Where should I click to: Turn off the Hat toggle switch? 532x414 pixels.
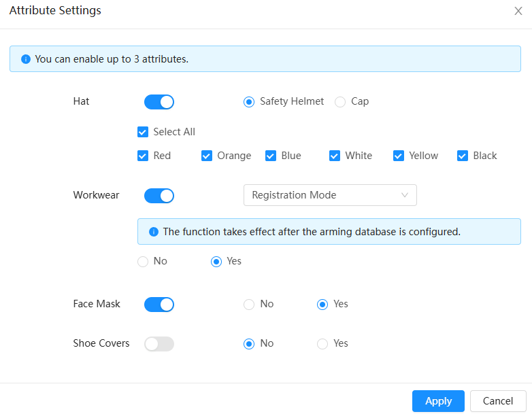tap(159, 102)
